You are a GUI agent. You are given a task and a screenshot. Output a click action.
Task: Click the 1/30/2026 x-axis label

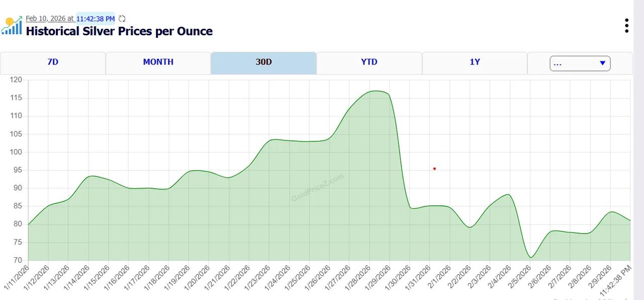click(x=398, y=278)
